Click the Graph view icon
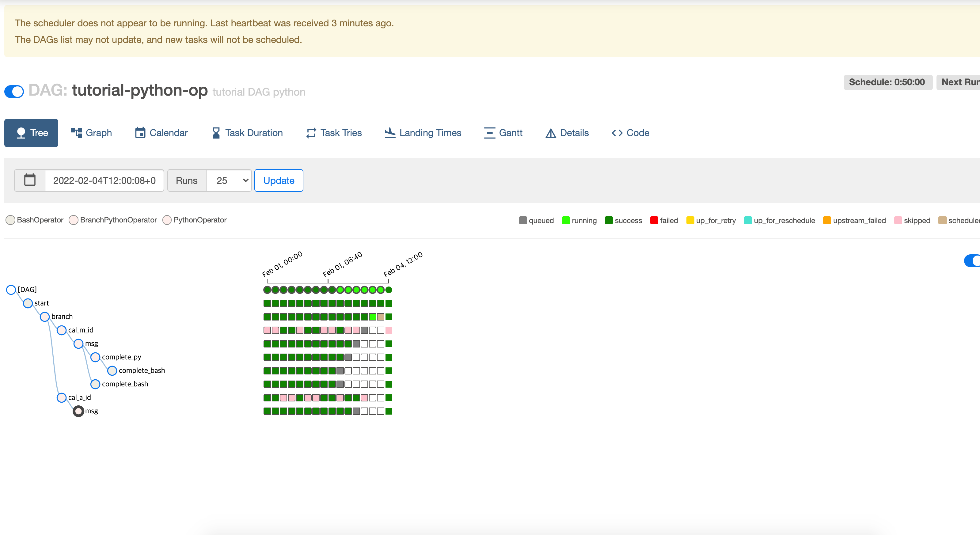980x535 pixels. coord(77,133)
